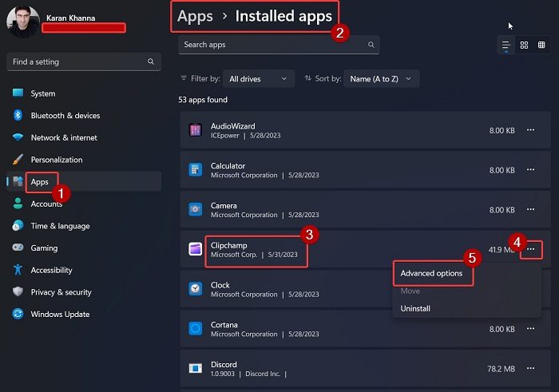Open more options for AudioWizard

click(x=530, y=130)
